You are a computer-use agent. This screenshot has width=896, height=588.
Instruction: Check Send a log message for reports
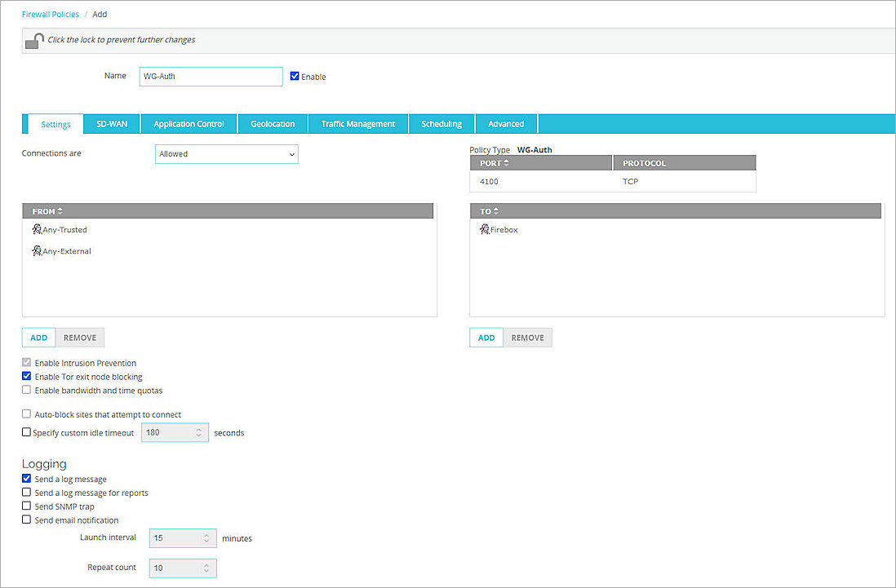coord(25,493)
